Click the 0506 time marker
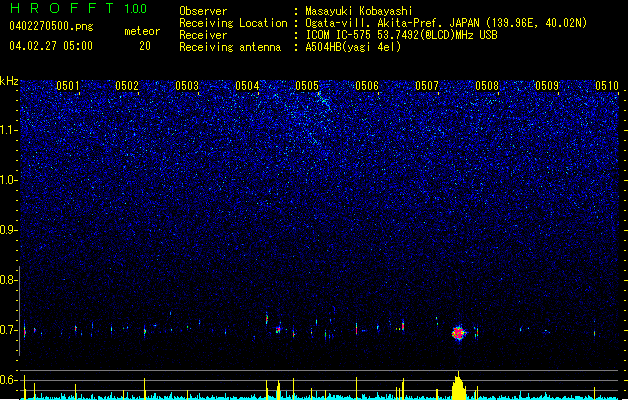629x400 pixels. (x=367, y=86)
